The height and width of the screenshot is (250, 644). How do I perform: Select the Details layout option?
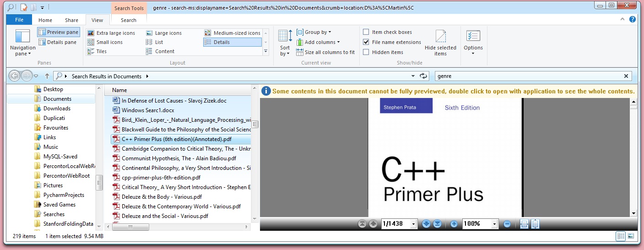pos(233,42)
